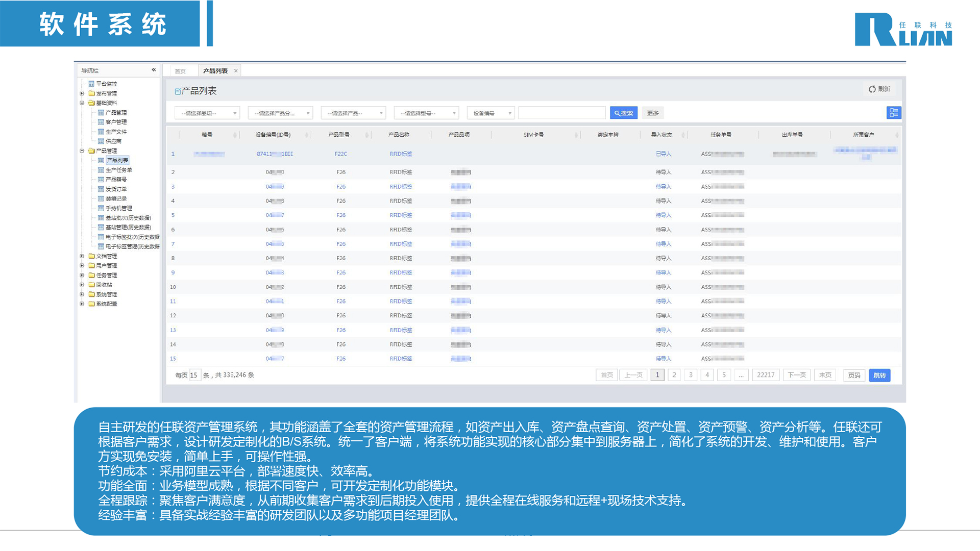Sort by 导入状态 column arrows
The height and width of the screenshot is (551, 980).
[683, 135]
